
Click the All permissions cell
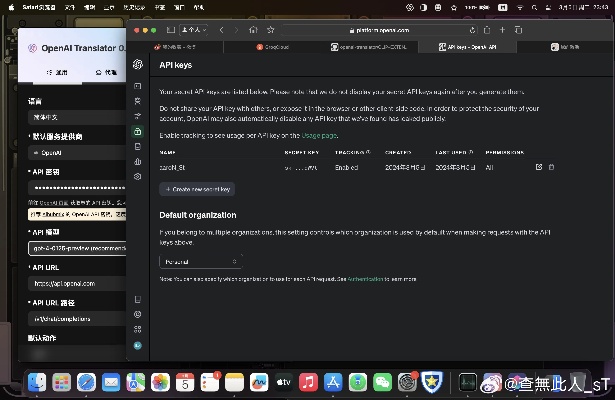coord(489,167)
